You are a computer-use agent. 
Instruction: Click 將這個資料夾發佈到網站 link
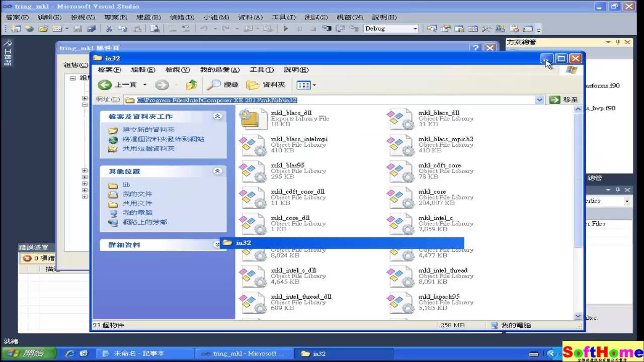[x=164, y=139]
